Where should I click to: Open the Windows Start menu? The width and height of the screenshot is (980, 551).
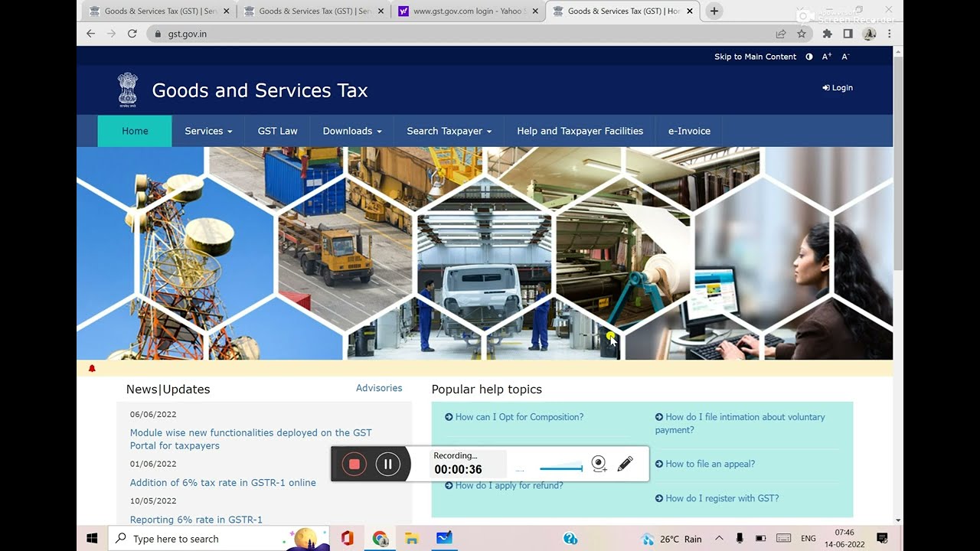click(92, 539)
